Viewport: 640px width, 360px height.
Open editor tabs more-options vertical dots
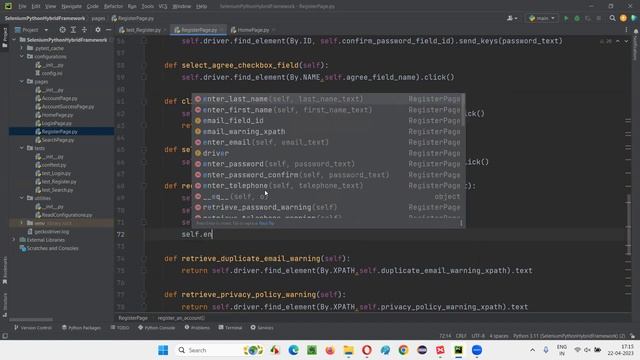626,30
